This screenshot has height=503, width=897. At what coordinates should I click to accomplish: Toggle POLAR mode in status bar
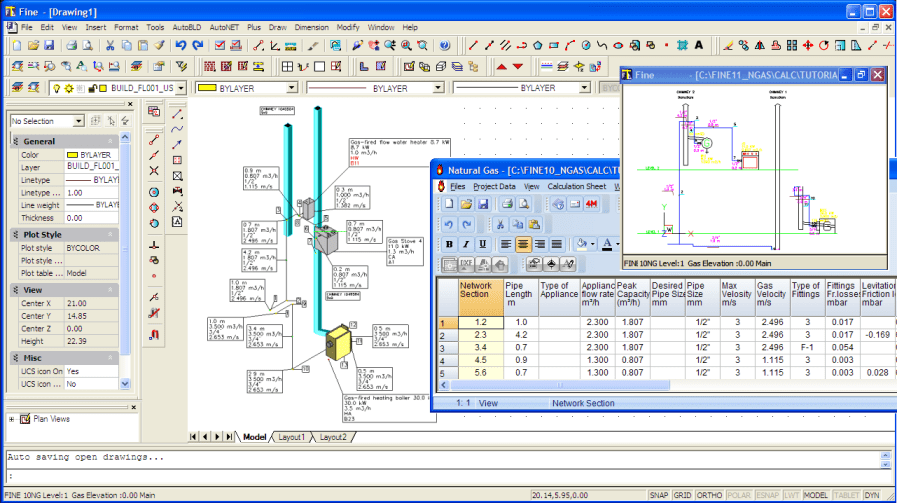click(x=739, y=495)
